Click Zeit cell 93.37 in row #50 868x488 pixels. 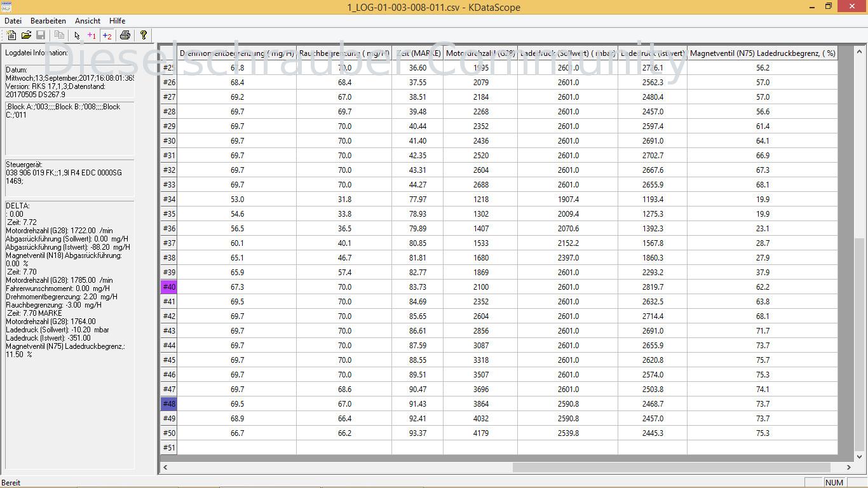(x=417, y=433)
